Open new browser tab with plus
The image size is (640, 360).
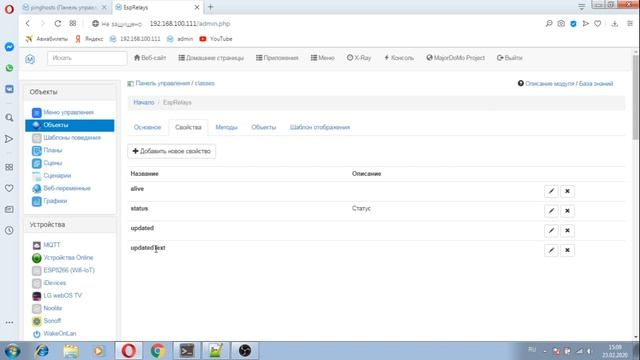pos(211,7)
